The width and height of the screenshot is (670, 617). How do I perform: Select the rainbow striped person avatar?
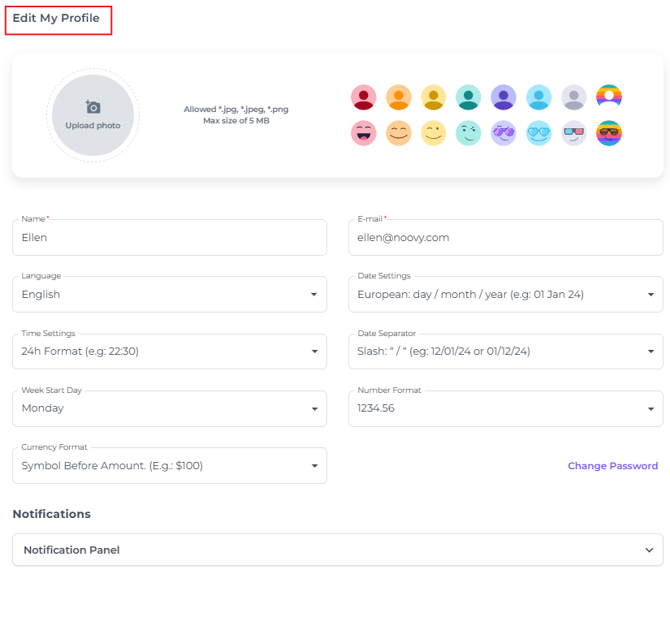tap(609, 97)
